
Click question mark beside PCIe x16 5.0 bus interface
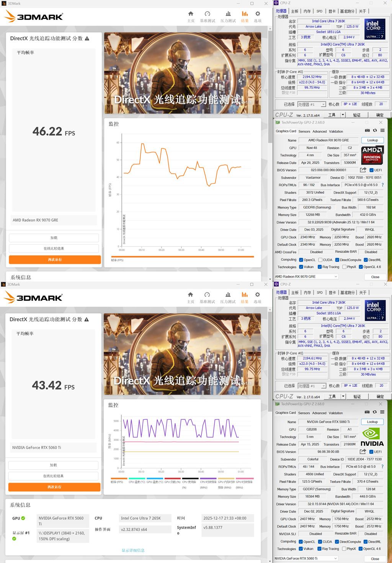[x=382, y=185]
